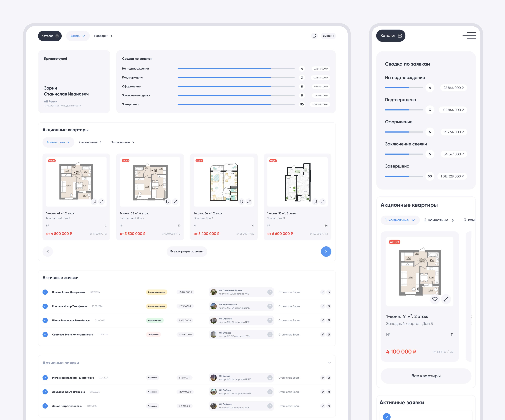The image size is (505, 420).
Task: Switch to the 2-комнатные tab
Action: [90, 142]
